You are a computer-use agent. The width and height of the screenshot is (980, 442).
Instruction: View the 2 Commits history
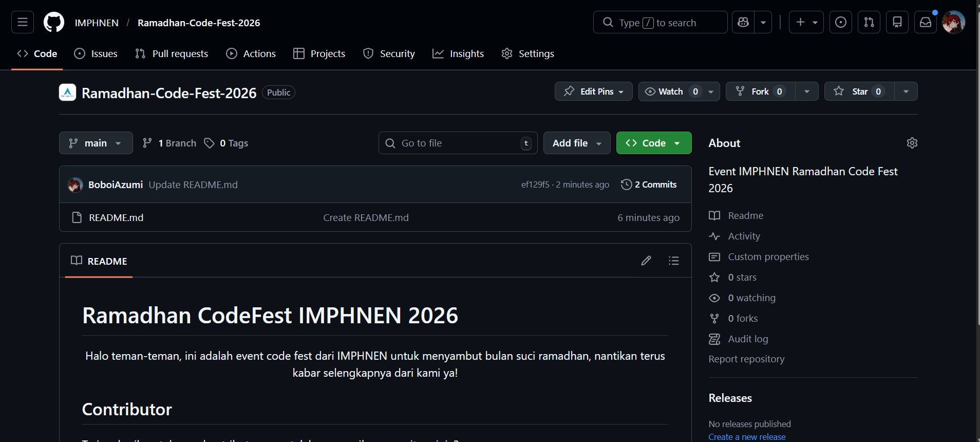coord(649,185)
